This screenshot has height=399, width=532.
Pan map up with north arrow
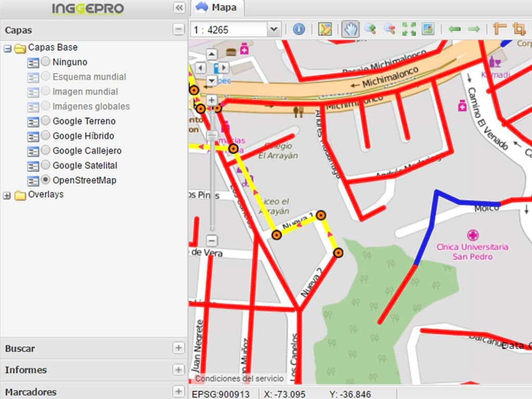[x=211, y=54]
